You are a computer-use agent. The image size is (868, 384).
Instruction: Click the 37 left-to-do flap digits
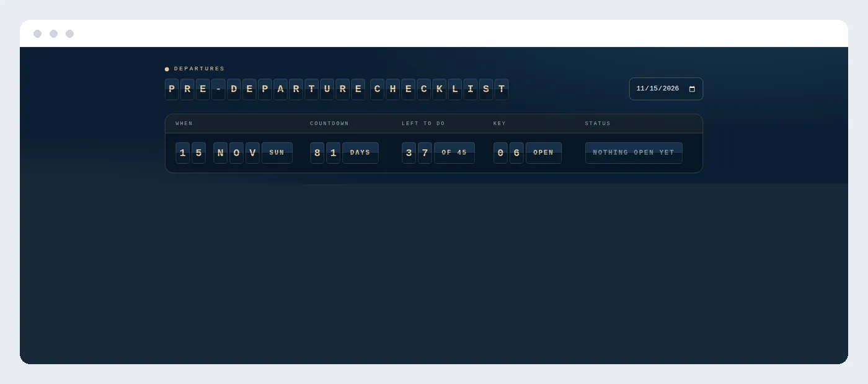click(417, 153)
